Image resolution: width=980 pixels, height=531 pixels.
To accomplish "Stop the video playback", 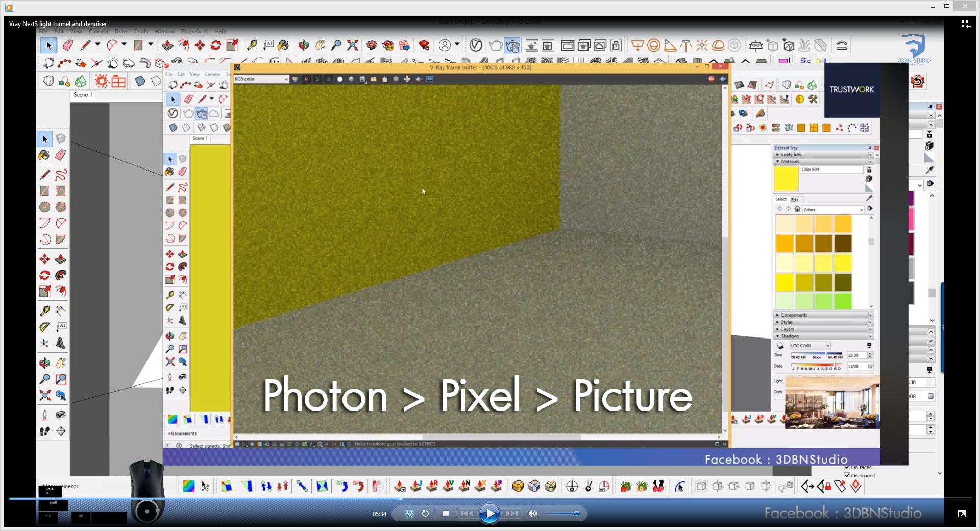I will click(x=446, y=514).
